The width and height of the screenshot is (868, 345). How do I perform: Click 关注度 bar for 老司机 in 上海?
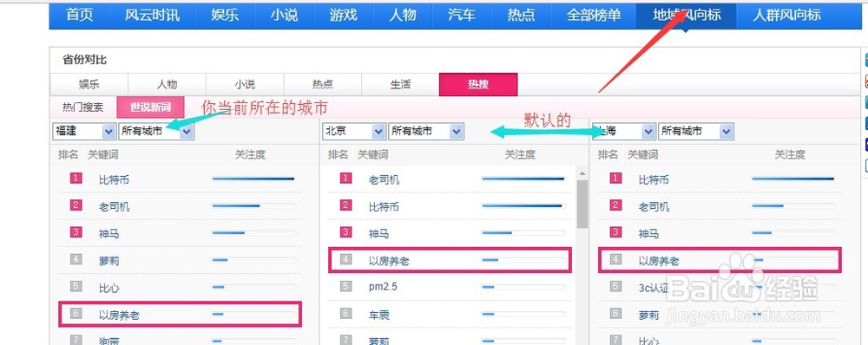[x=793, y=205]
